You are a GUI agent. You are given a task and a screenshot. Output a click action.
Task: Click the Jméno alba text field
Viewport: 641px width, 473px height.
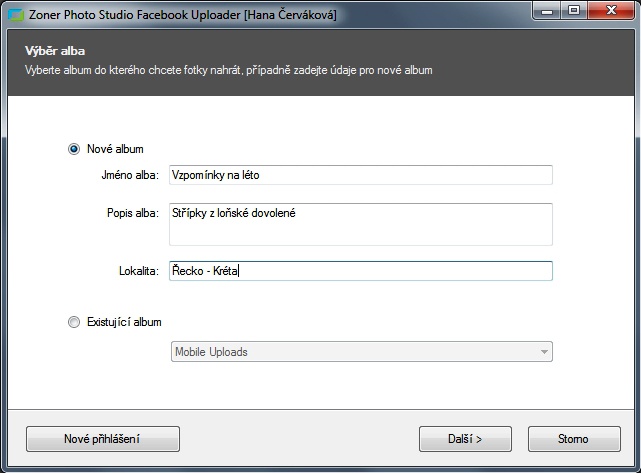click(361, 175)
